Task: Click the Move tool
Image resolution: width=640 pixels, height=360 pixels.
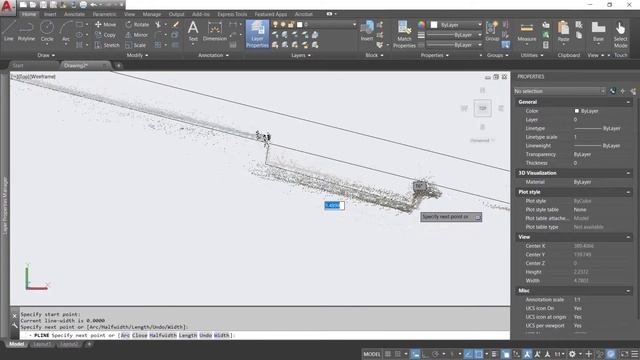Action: tap(105, 24)
